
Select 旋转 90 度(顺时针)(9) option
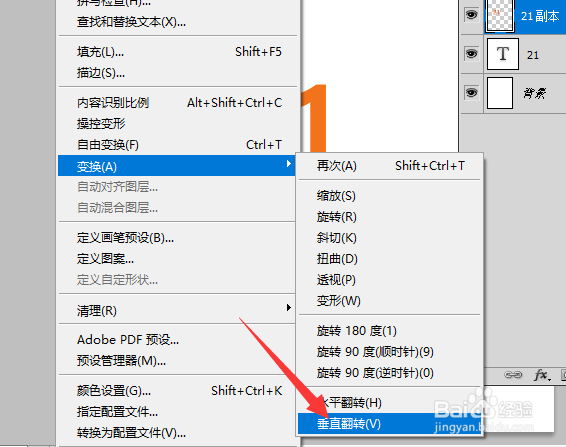390,352
